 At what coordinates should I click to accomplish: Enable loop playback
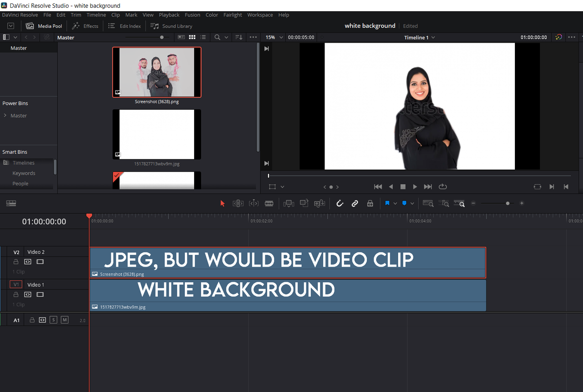(442, 187)
